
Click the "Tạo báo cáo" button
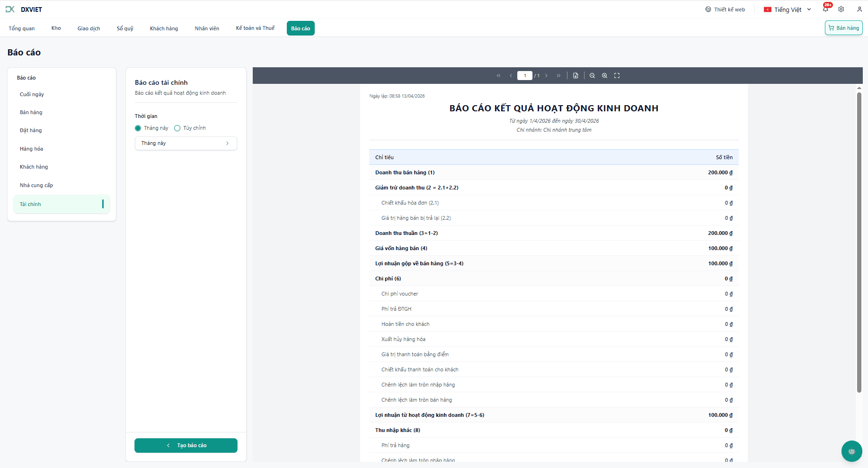pos(186,445)
